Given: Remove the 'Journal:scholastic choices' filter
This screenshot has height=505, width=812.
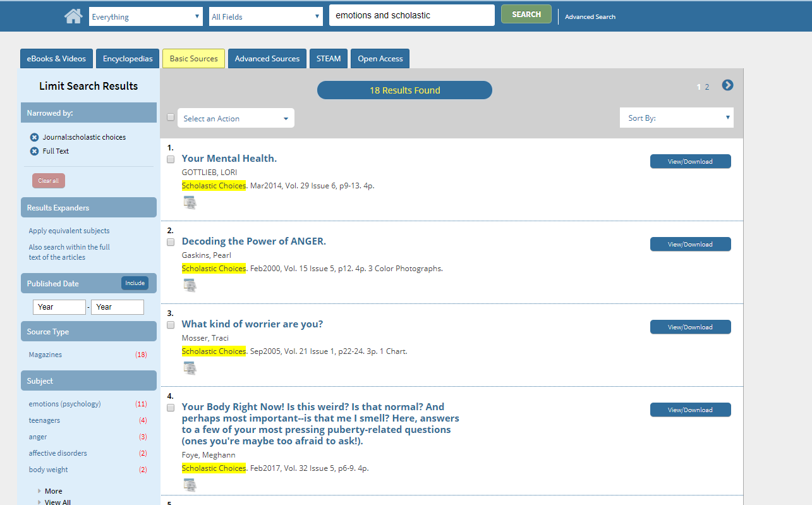Looking at the screenshot, I should (x=35, y=137).
